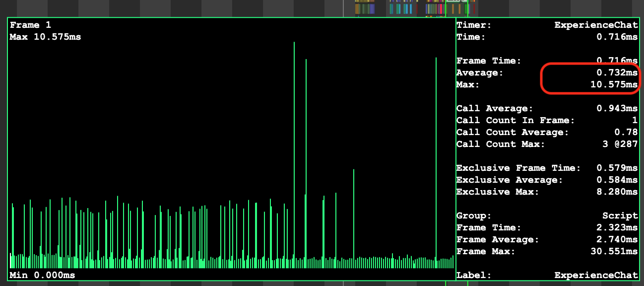Click the Exclusive Max value "8.280ms"

[617, 192]
